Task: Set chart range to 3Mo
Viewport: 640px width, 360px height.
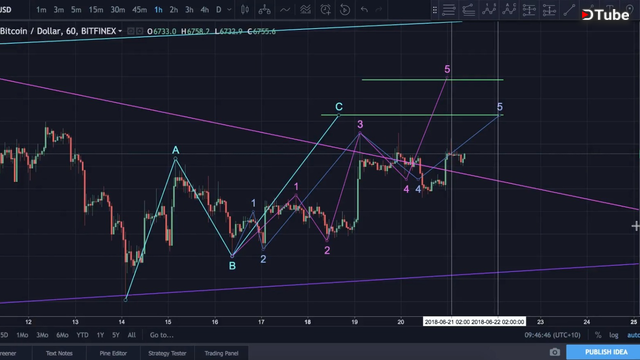Action: click(42, 335)
